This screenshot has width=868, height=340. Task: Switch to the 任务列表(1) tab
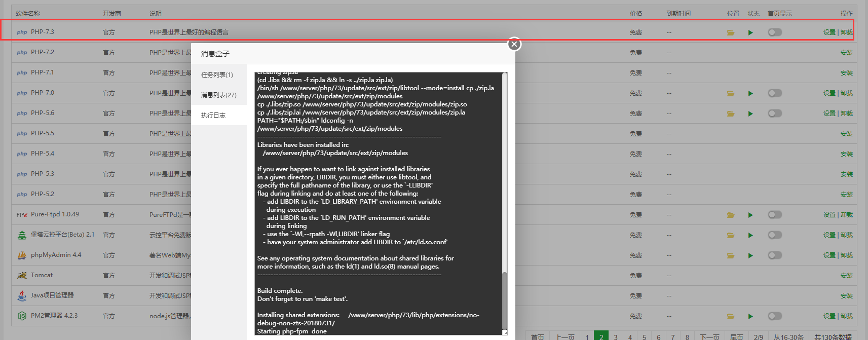click(x=218, y=74)
